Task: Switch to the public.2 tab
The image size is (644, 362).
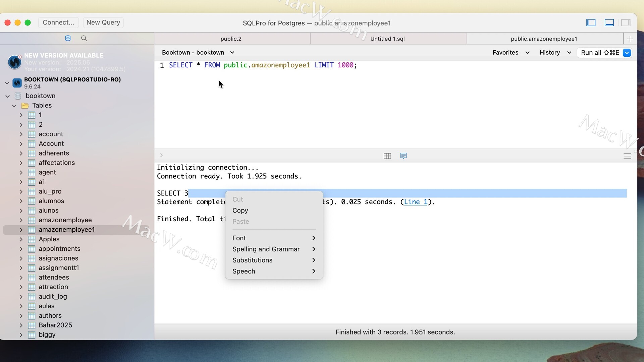Action: point(231,39)
